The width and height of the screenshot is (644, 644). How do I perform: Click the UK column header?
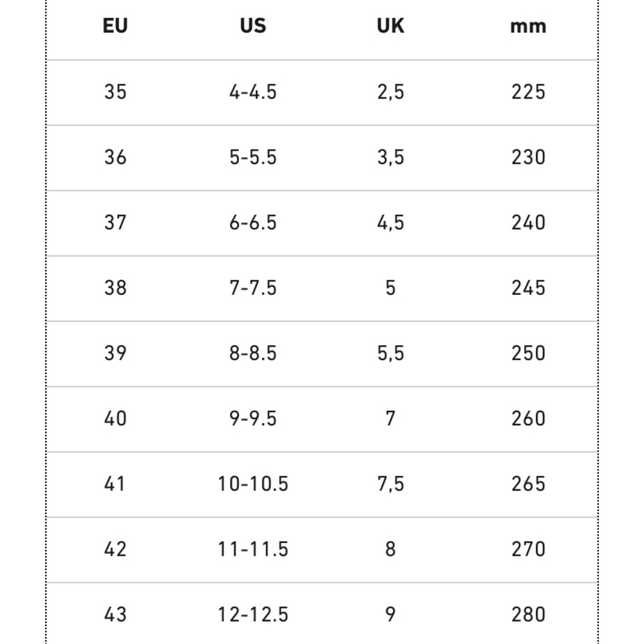coord(391,26)
